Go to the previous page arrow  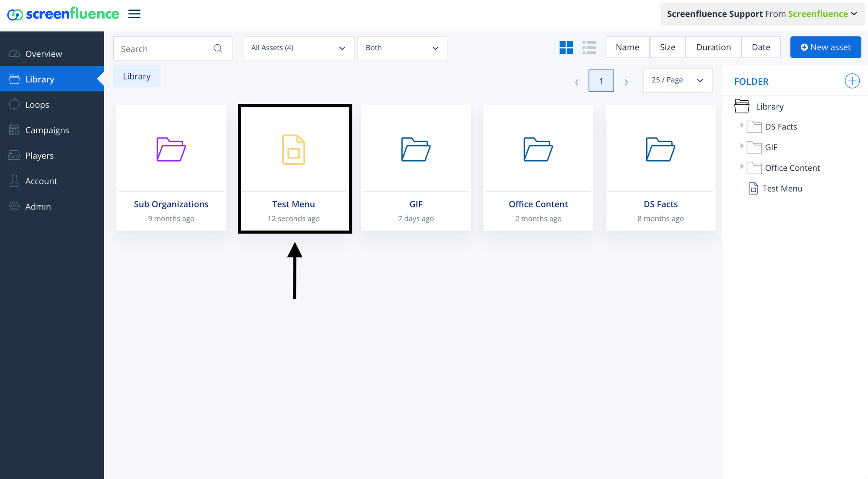(577, 82)
